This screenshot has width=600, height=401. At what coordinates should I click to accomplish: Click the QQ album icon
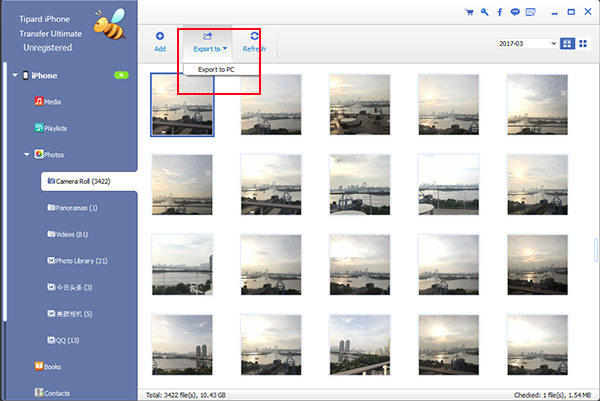pyautogui.click(x=51, y=340)
